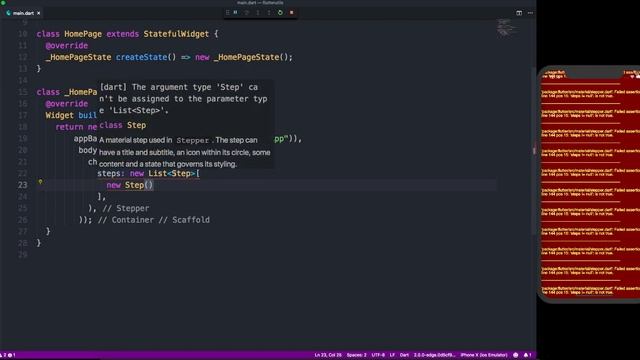Click the Step Over debug icon
Image resolution: width=640 pixels, height=360 pixels.
(247, 13)
